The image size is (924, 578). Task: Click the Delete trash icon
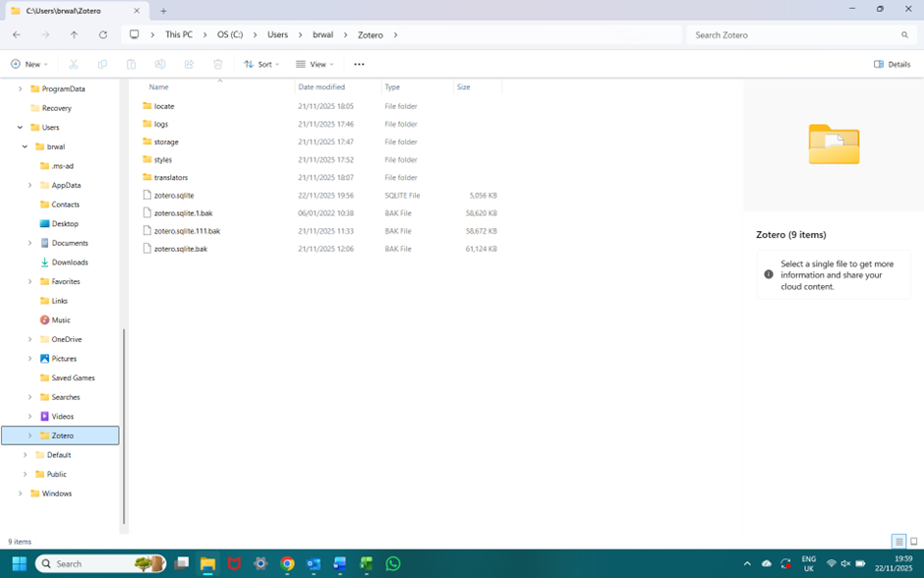[218, 64]
